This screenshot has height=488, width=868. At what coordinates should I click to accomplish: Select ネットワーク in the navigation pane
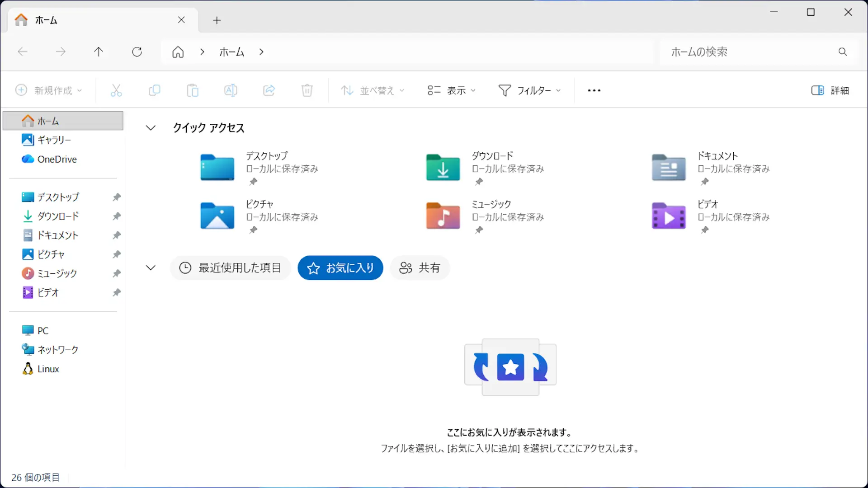point(63,350)
